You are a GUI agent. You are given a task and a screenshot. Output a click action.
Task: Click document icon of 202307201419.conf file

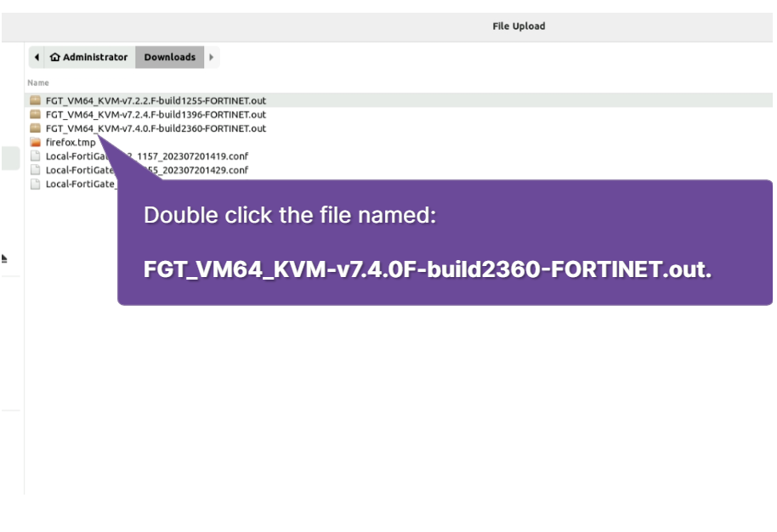click(35, 156)
